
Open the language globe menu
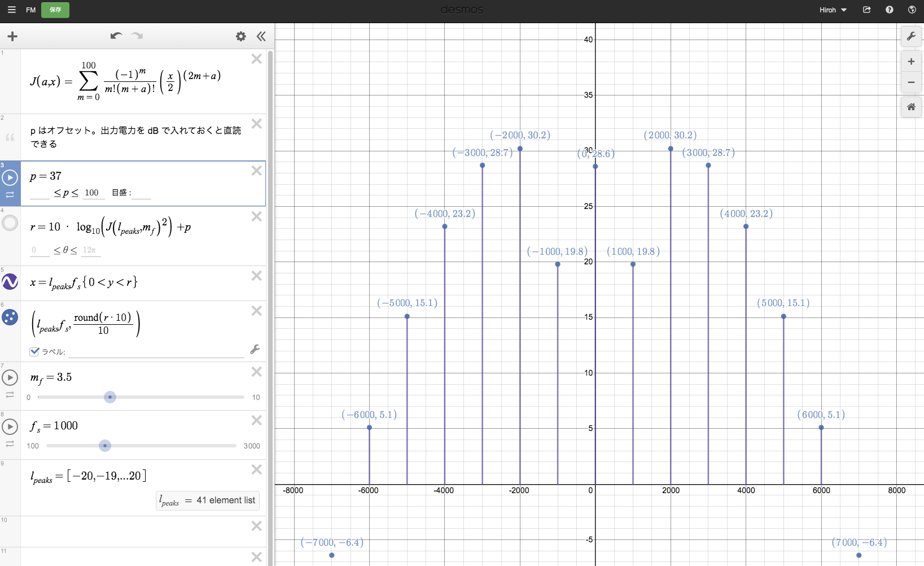click(x=912, y=10)
